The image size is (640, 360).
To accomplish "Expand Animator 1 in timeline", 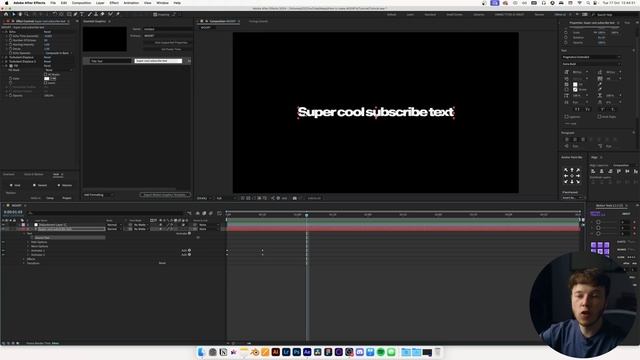I will (x=28, y=250).
